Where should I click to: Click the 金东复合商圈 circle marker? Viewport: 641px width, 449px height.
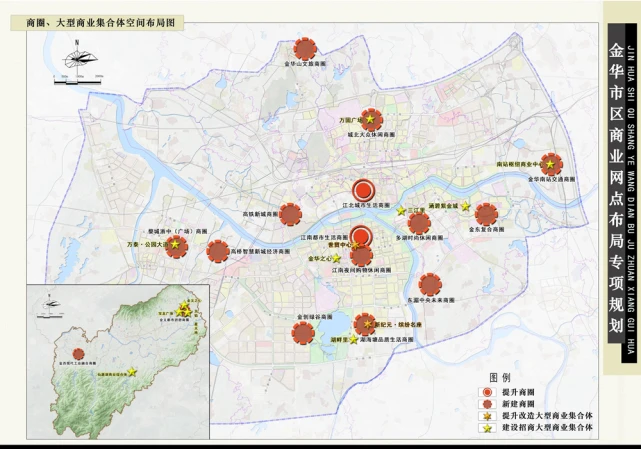coord(487,213)
